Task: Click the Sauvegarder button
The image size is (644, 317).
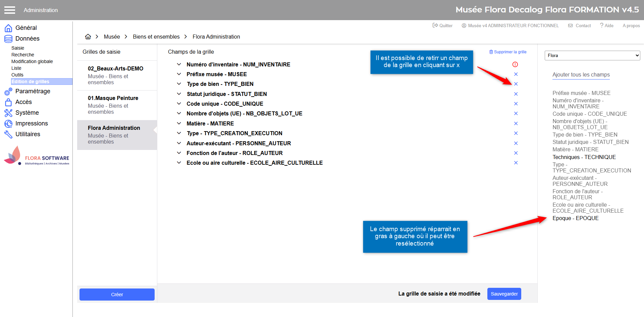Action: point(504,294)
